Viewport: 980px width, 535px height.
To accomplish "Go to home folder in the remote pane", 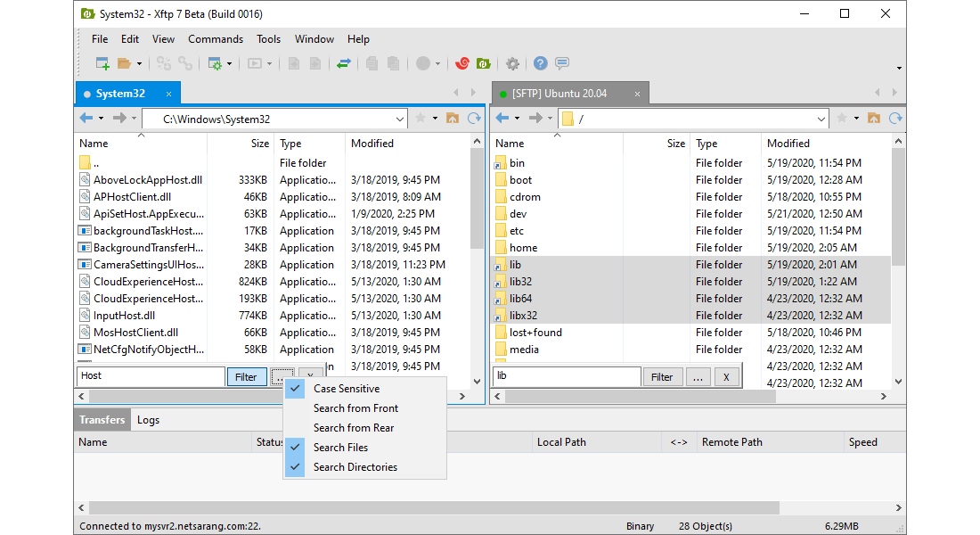I will tap(874, 119).
